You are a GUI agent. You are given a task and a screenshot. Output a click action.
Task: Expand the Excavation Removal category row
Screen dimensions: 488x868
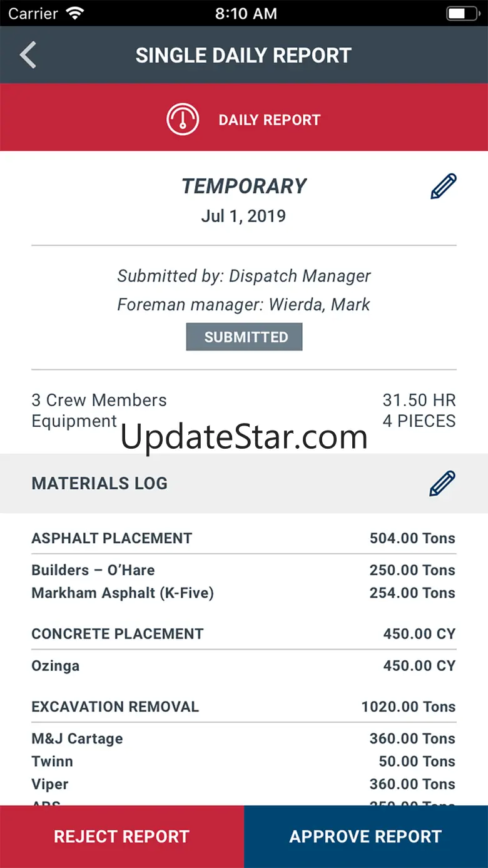pyautogui.click(x=243, y=707)
